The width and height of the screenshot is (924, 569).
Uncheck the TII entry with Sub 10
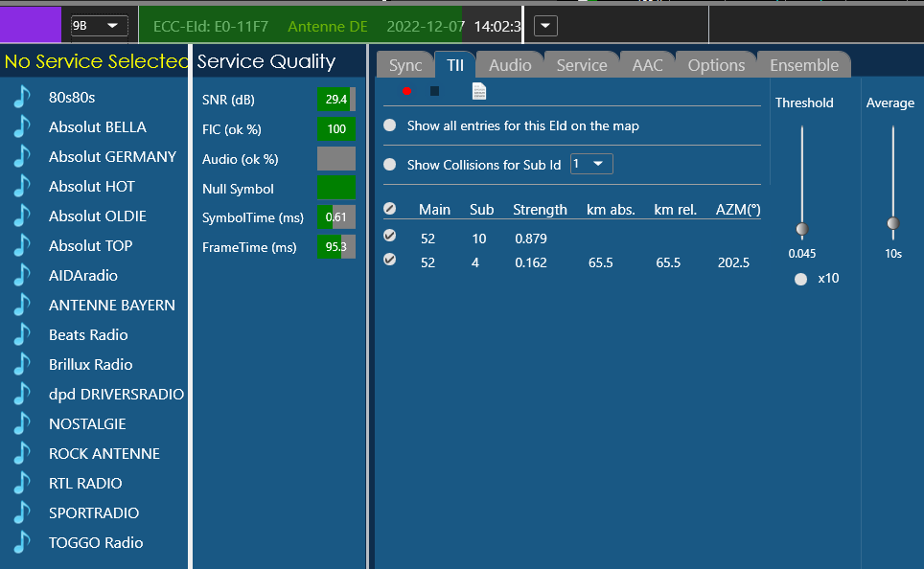pyautogui.click(x=389, y=236)
